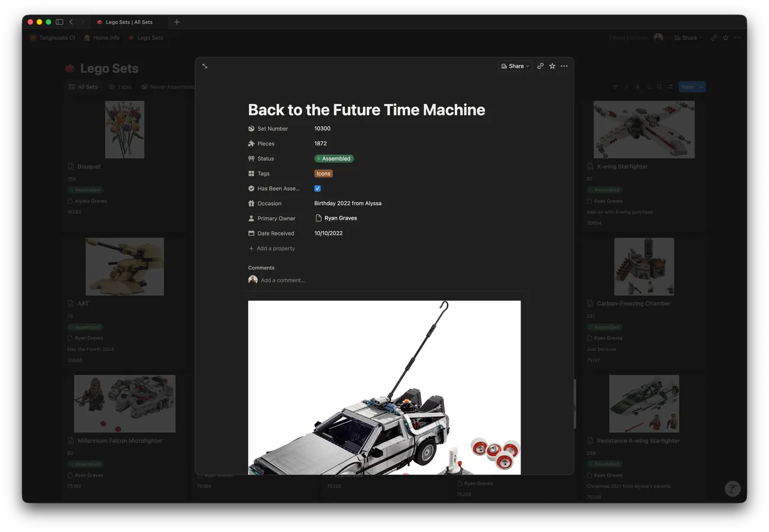Switch to the Never Assembled view tab
This screenshot has width=769, height=532.
tap(168, 87)
